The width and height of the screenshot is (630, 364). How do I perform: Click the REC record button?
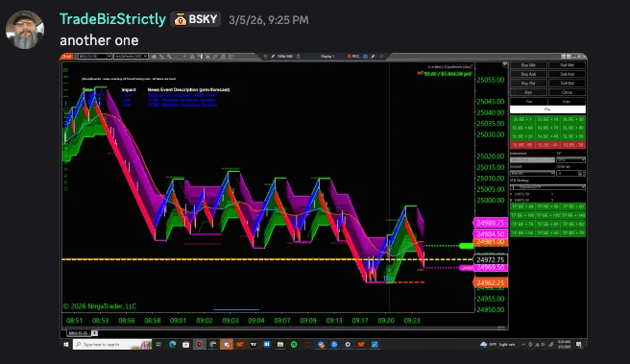tap(353, 57)
